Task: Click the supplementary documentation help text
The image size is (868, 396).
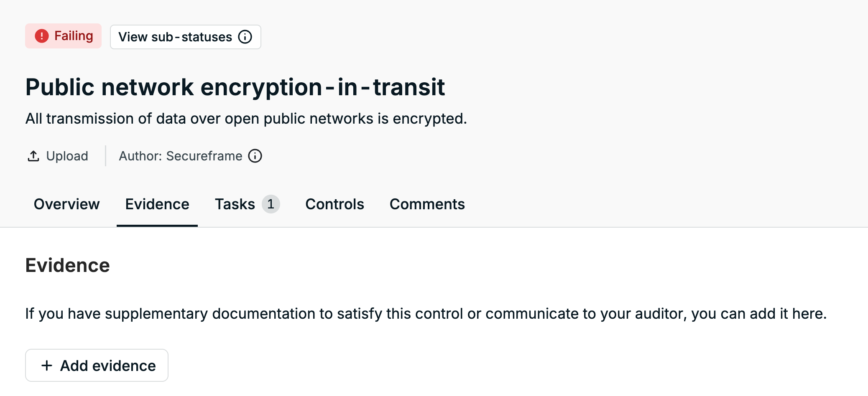Action: [426, 314]
